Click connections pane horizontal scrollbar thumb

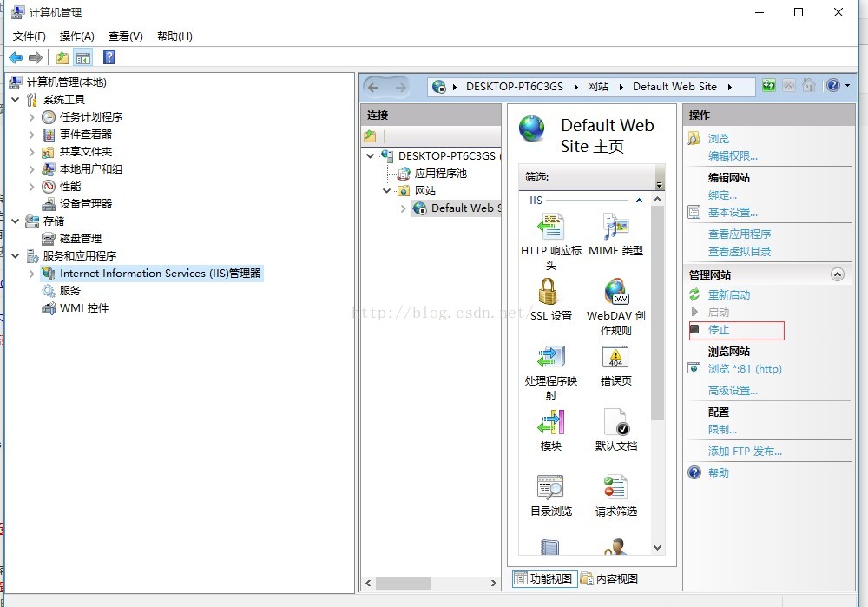coord(404,584)
